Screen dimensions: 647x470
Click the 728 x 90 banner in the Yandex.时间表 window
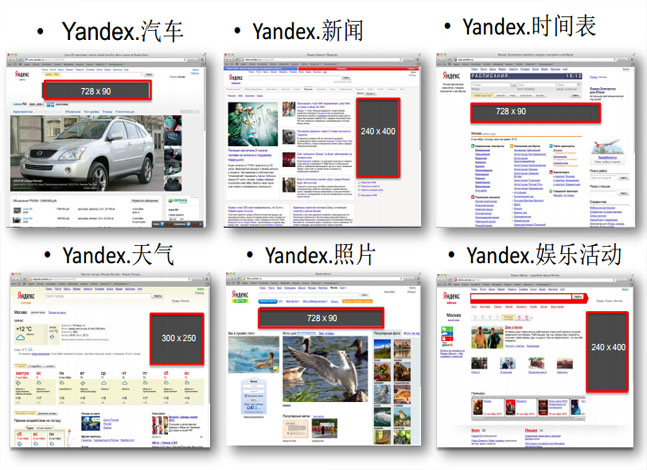[x=535, y=112]
